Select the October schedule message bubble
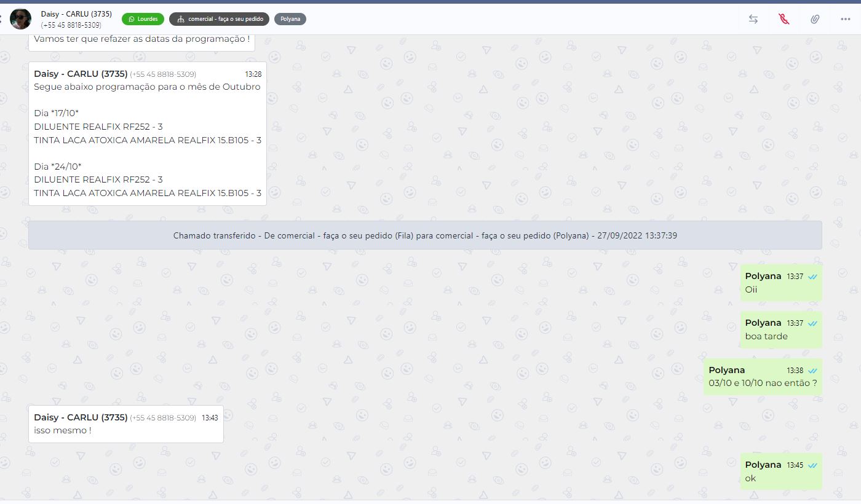Viewport: 861px width, 504px height. pos(148,133)
